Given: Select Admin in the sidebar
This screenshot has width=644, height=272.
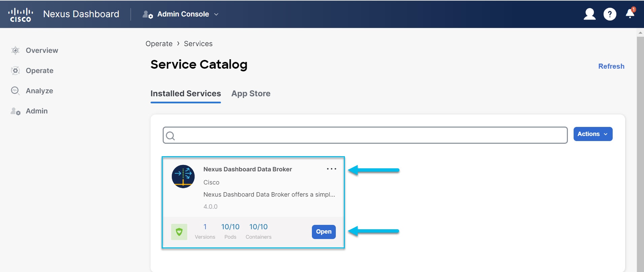Looking at the screenshot, I should [x=37, y=111].
